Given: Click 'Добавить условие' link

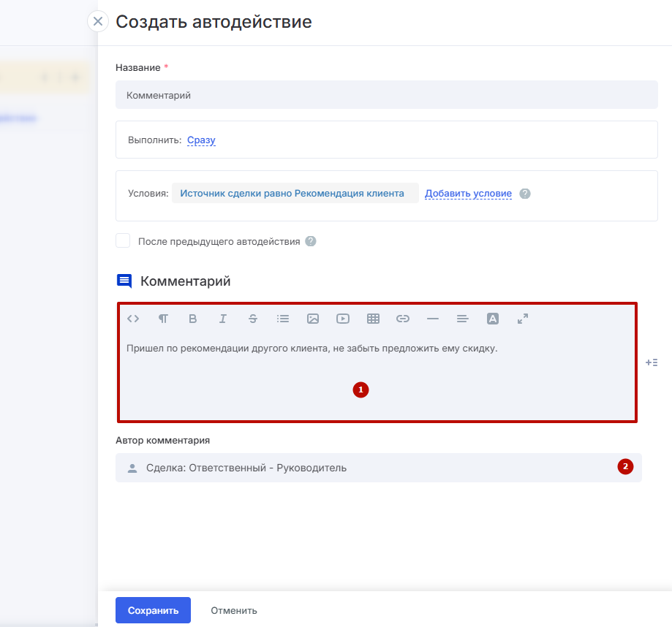Looking at the screenshot, I should pos(468,194).
